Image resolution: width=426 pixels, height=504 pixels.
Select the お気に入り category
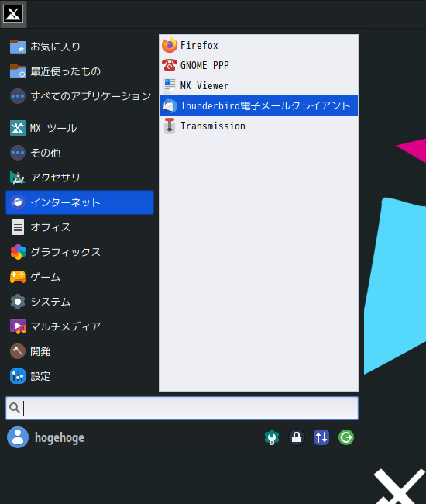tap(80, 47)
